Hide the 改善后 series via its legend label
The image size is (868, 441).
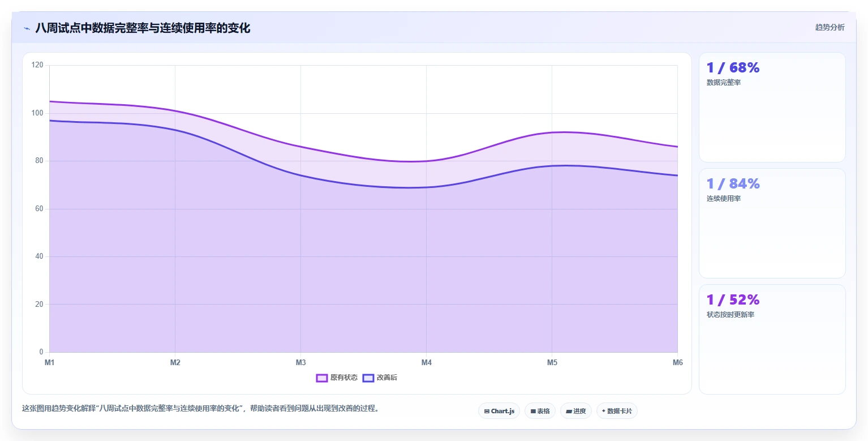pos(387,378)
